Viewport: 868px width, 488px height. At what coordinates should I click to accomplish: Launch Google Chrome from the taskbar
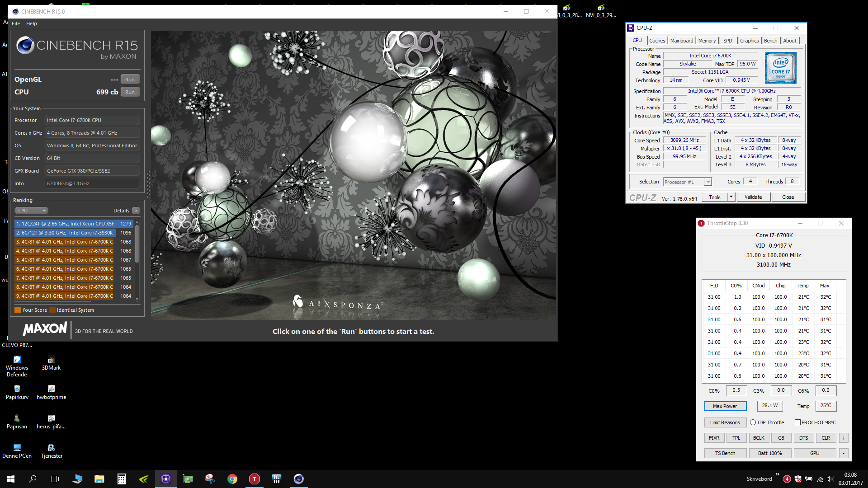click(x=232, y=479)
